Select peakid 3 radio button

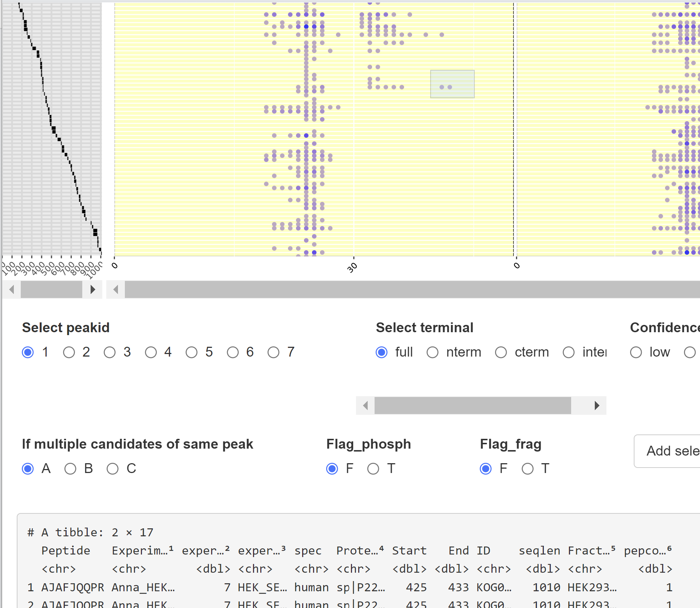click(110, 352)
